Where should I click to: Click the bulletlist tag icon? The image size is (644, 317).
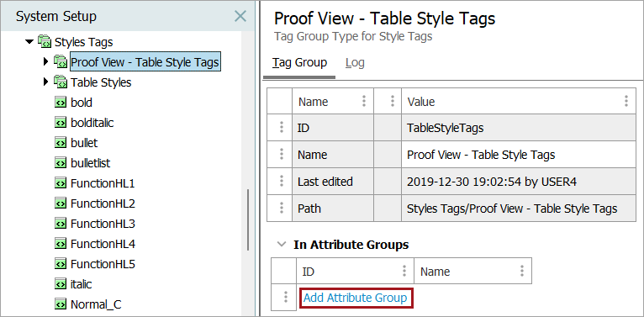(61, 163)
